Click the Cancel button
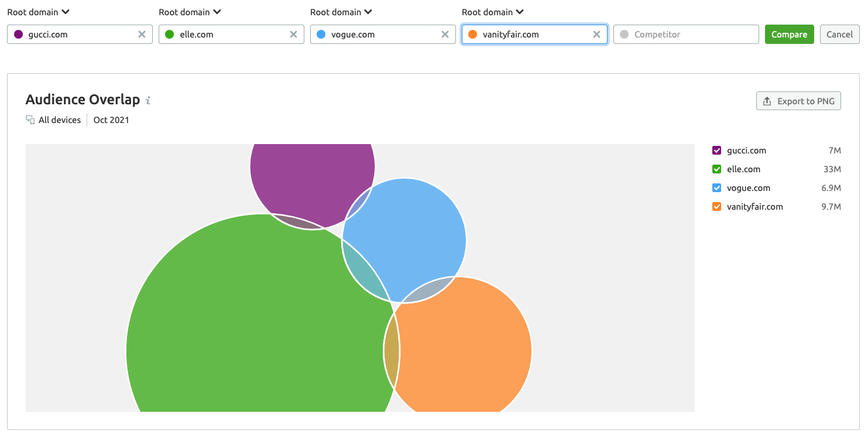 pos(839,35)
